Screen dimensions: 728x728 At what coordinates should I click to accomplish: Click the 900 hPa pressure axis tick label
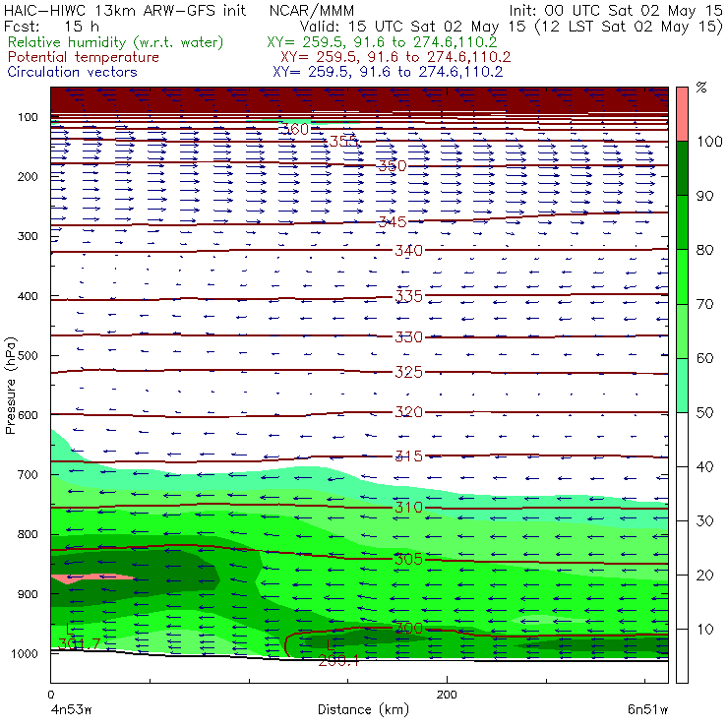click(28, 594)
